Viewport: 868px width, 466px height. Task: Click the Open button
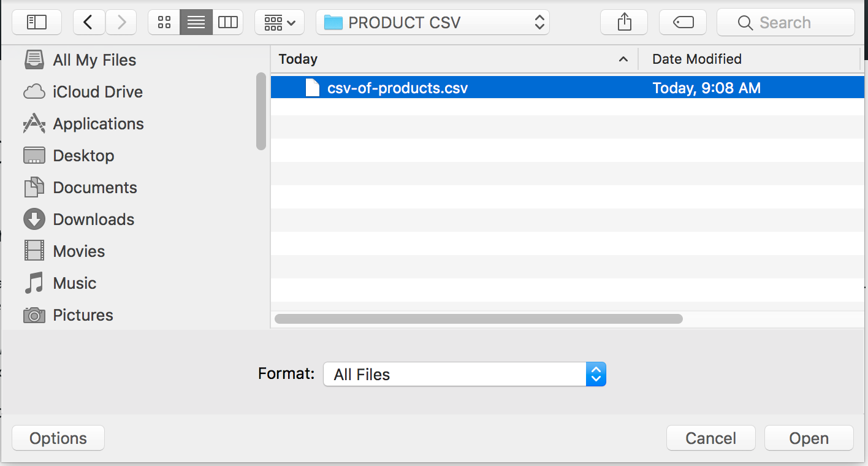tap(809, 438)
